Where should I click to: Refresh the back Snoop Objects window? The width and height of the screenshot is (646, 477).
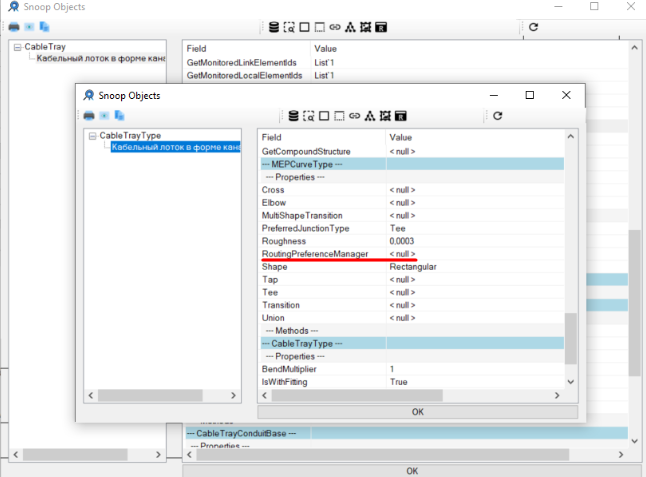point(534,27)
